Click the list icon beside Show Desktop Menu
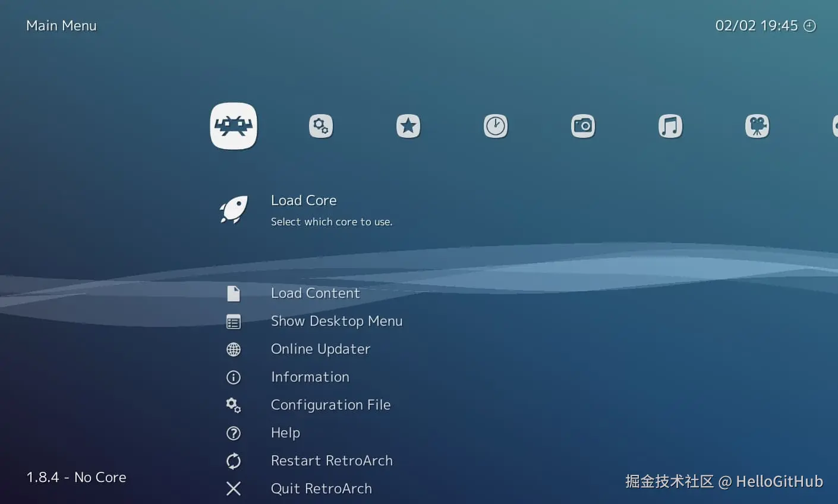Screen dimensions: 838x504 pyautogui.click(x=234, y=322)
